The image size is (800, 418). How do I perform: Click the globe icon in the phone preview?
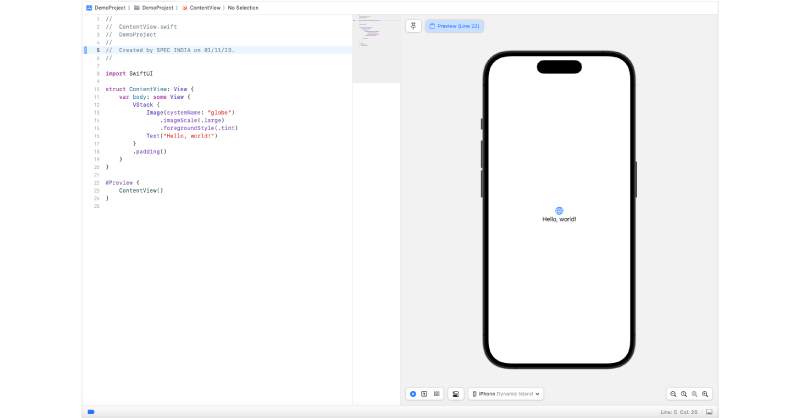pos(559,210)
